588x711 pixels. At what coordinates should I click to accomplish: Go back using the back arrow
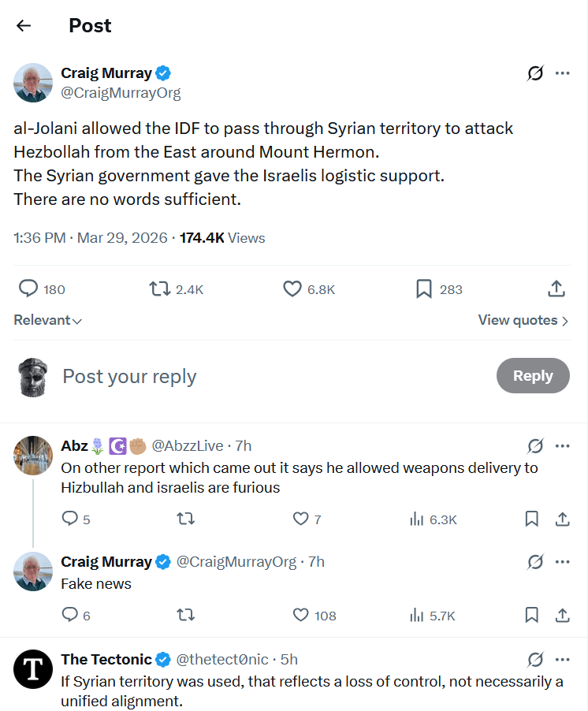pyautogui.click(x=24, y=25)
